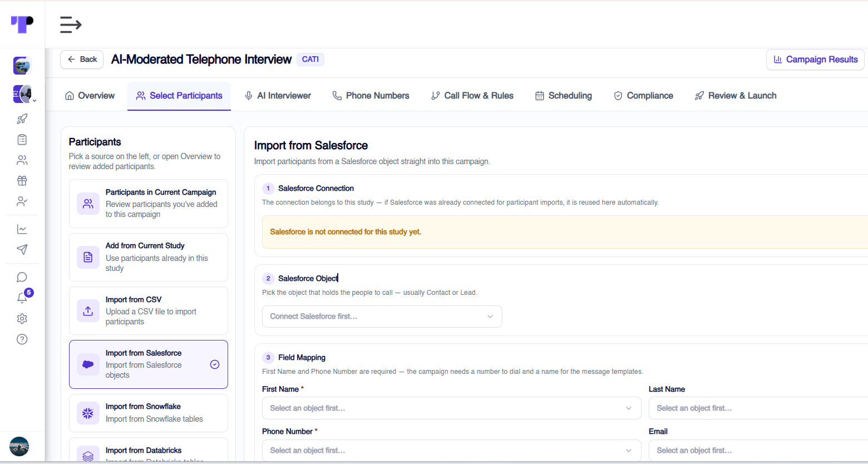
Task: Click the selected checkmark on Import from Salesforce
Action: point(215,364)
